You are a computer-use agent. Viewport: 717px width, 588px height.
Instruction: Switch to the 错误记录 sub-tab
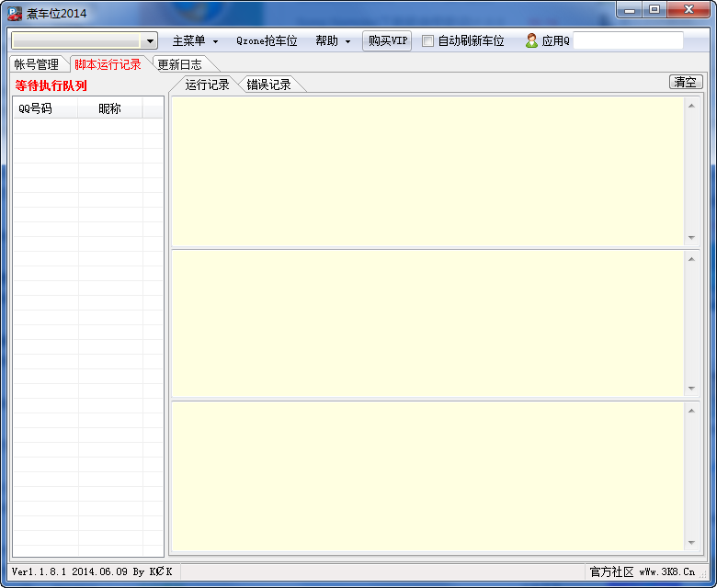pos(268,85)
